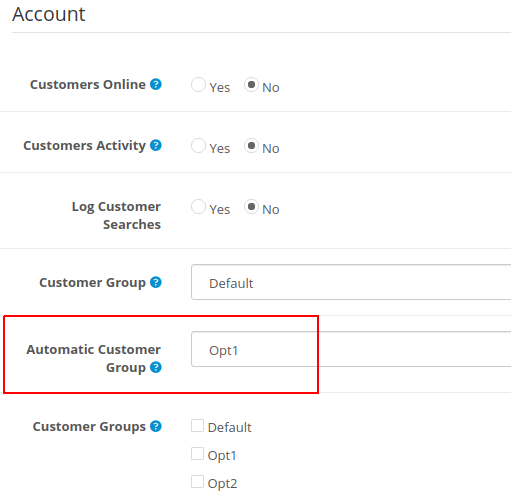This screenshot has width=511, height=496.
Task: Select No for Customers Online
Action: [x=251, y=85]
